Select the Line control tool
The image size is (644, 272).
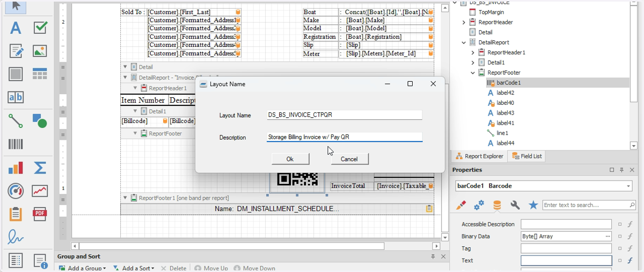16,121
